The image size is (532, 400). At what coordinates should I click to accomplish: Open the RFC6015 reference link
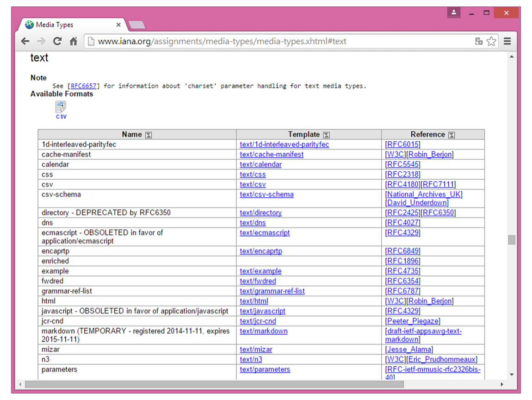[403, 144]
